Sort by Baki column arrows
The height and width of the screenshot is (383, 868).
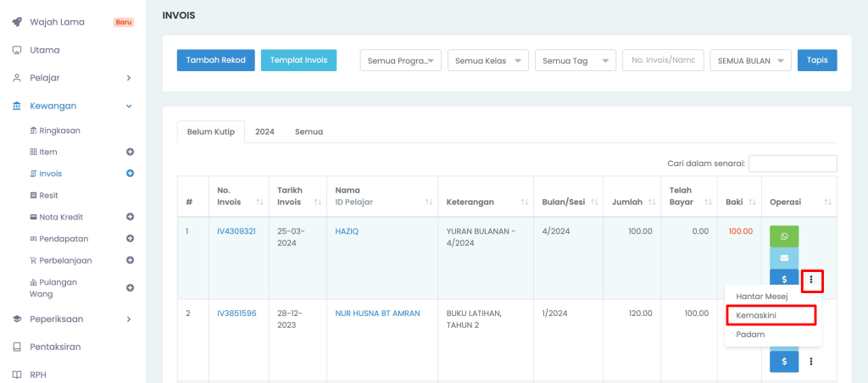coord(753,202)
